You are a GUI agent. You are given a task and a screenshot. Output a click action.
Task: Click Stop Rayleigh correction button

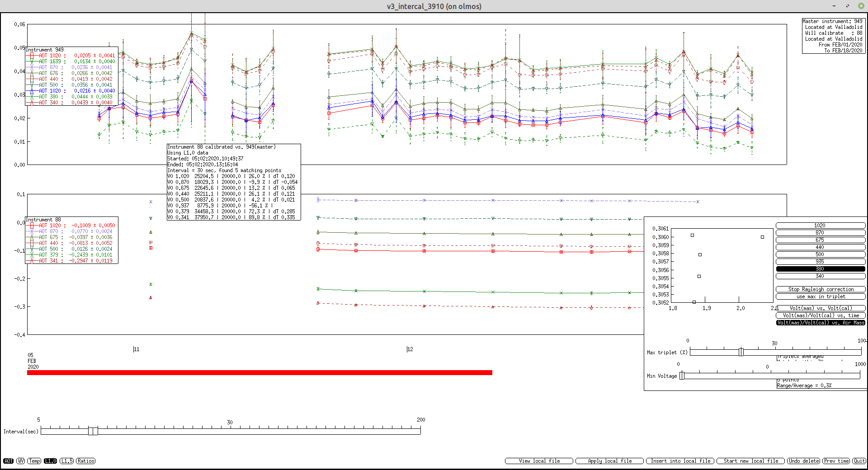coord(821,289)
